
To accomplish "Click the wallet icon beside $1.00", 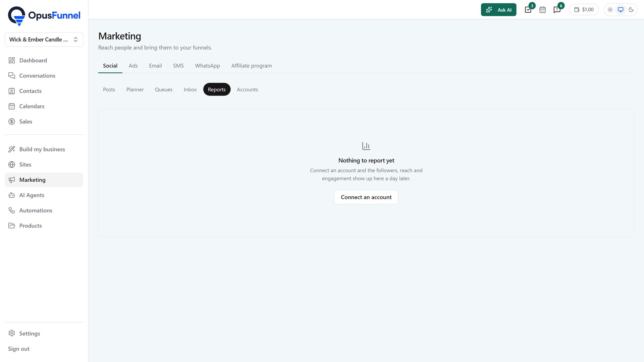I will point(577,10).
